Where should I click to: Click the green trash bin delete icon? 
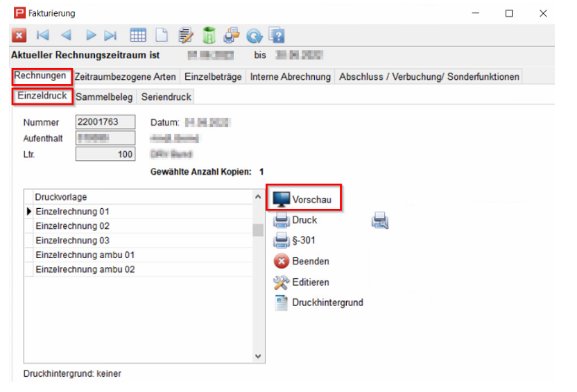(x=209, y=35)
